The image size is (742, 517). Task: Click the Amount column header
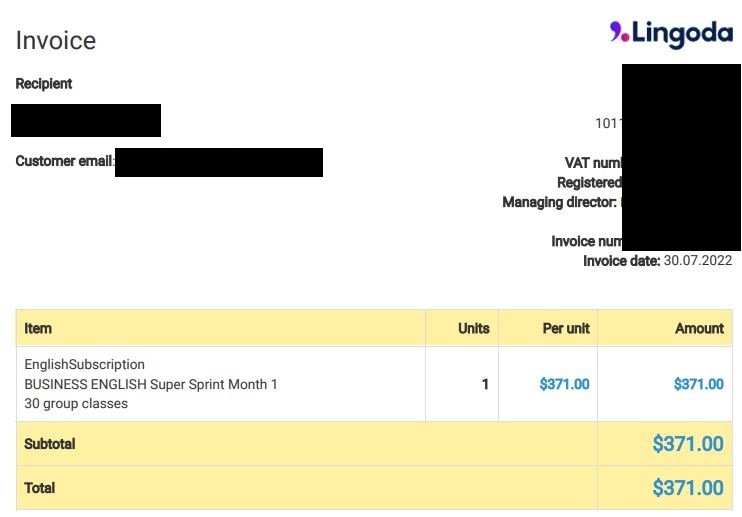click(x=699, y=328)
